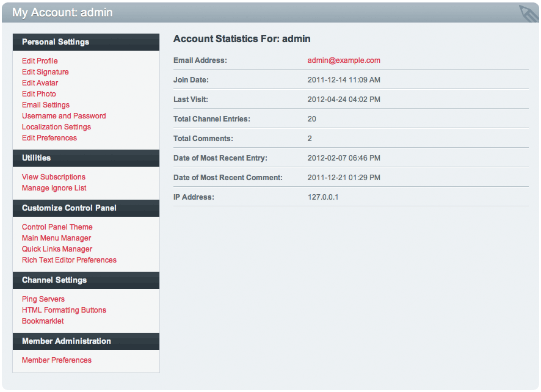Open HTML Formatting Buttons settings

(64, 310)
